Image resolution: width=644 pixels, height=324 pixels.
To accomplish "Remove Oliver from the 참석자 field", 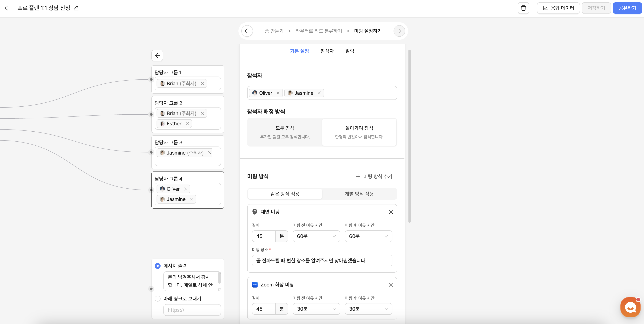I will [x=278, y=93].
